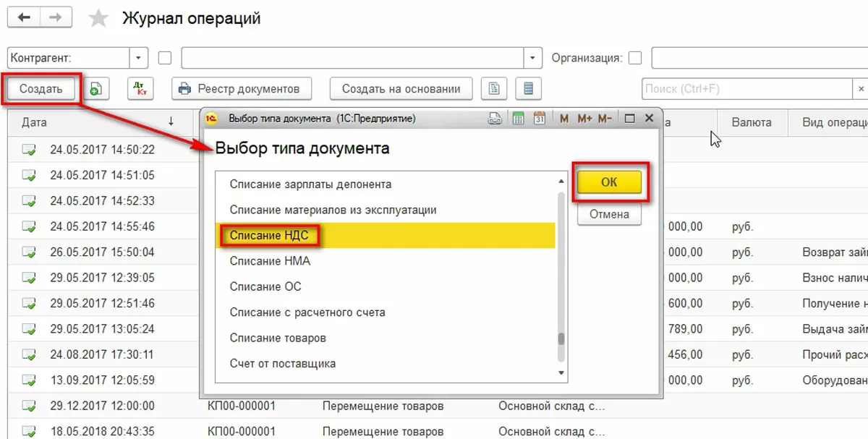Viewport: 868px width, 439px height.
Task: Click the M memory button in dialog title
Action: pyautogui.click(x=564, y=118)
